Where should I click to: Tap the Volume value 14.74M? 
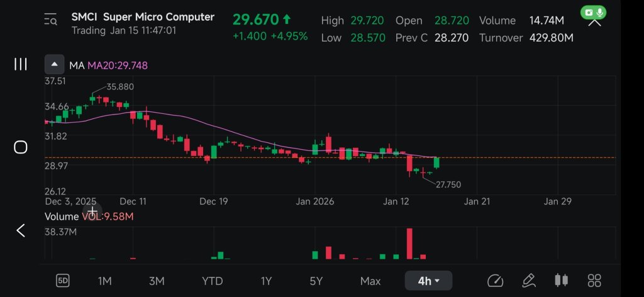(x=547, y=21)
